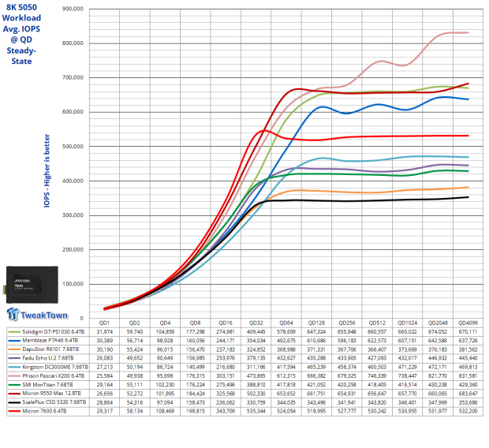489x448 pixels.
Task: Click the 100,000 y-axis label
Action: 73,284
